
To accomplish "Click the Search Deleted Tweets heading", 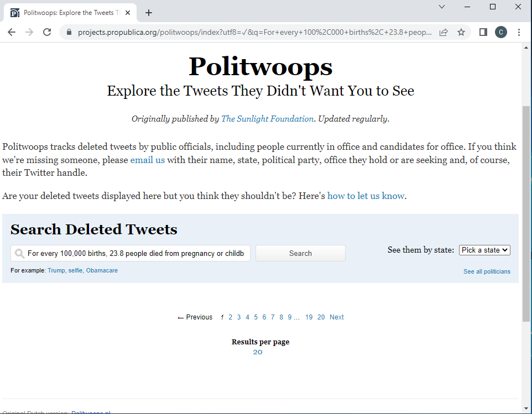I will tap(94, 229).
